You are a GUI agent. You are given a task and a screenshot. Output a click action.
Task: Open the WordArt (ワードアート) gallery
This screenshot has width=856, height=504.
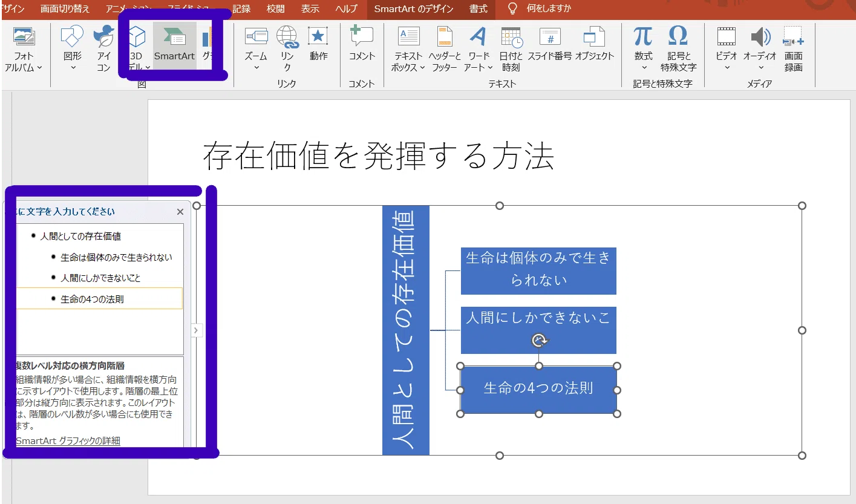click(x=479, y=50)
